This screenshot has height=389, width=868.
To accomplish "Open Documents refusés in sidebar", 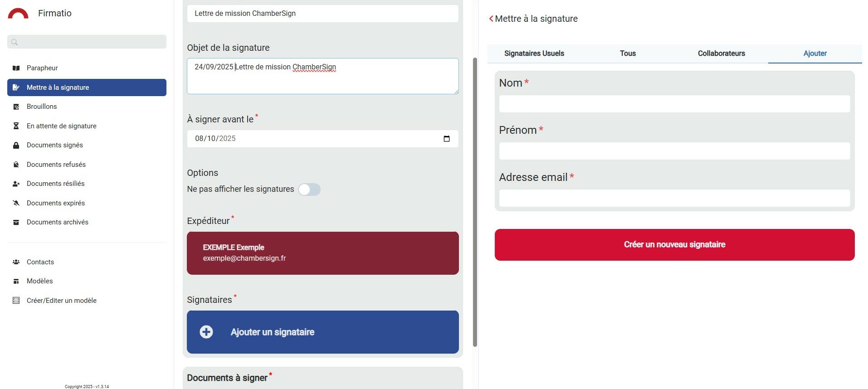I will (x=56, y=165).
